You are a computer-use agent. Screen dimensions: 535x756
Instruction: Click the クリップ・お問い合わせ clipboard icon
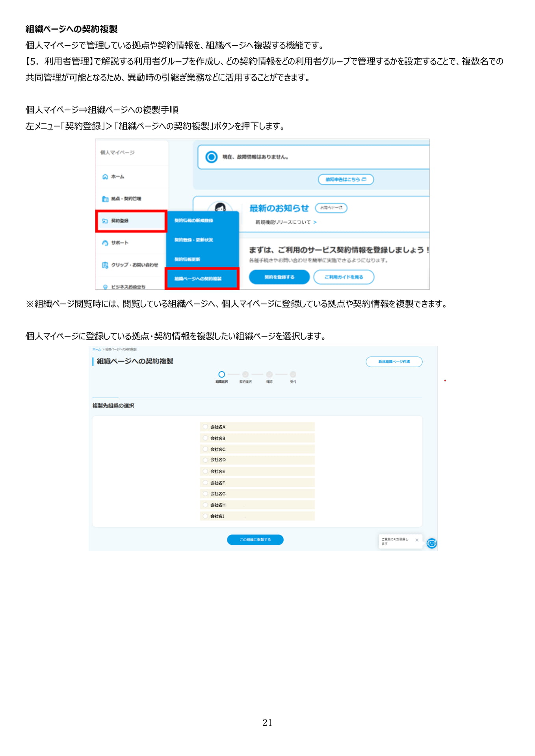(x=105, y=265)
